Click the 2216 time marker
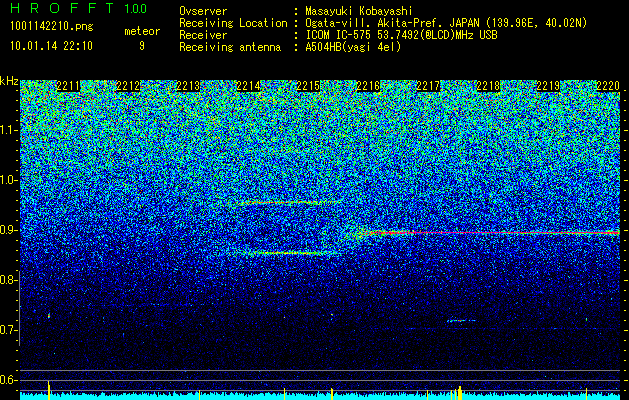This screenshot has width=629, height=400. 368,86
